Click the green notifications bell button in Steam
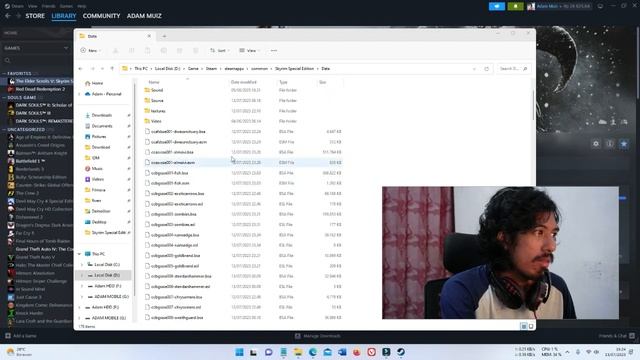640x360 pixels. [x=516, y=6]
